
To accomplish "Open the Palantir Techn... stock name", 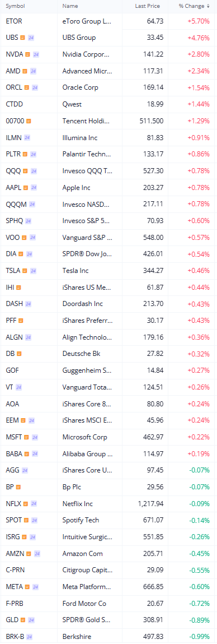I will tap(87, 155).
